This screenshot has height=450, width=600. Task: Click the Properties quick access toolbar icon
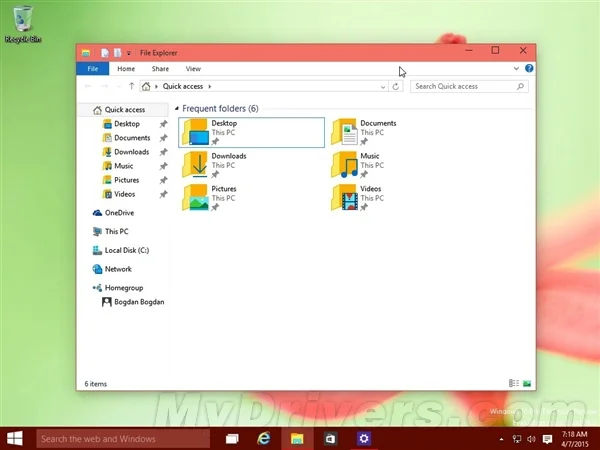tap(105, 53)
